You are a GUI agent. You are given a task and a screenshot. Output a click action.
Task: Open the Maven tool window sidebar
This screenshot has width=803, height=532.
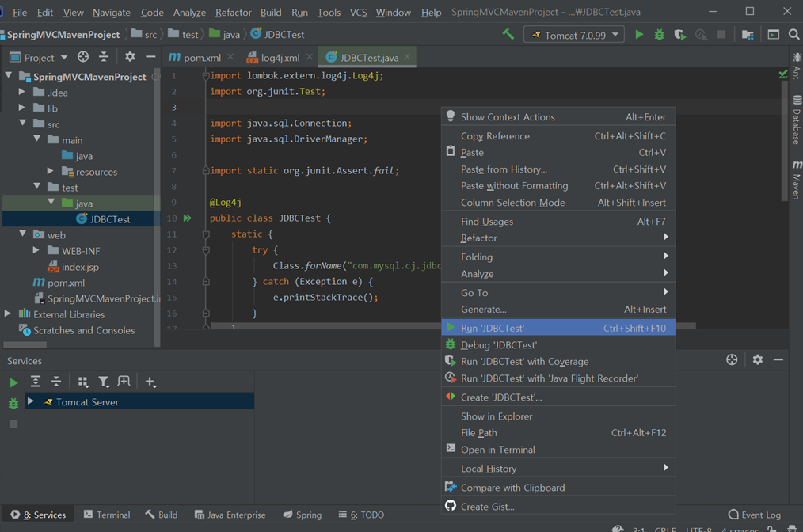coord(797,180)
